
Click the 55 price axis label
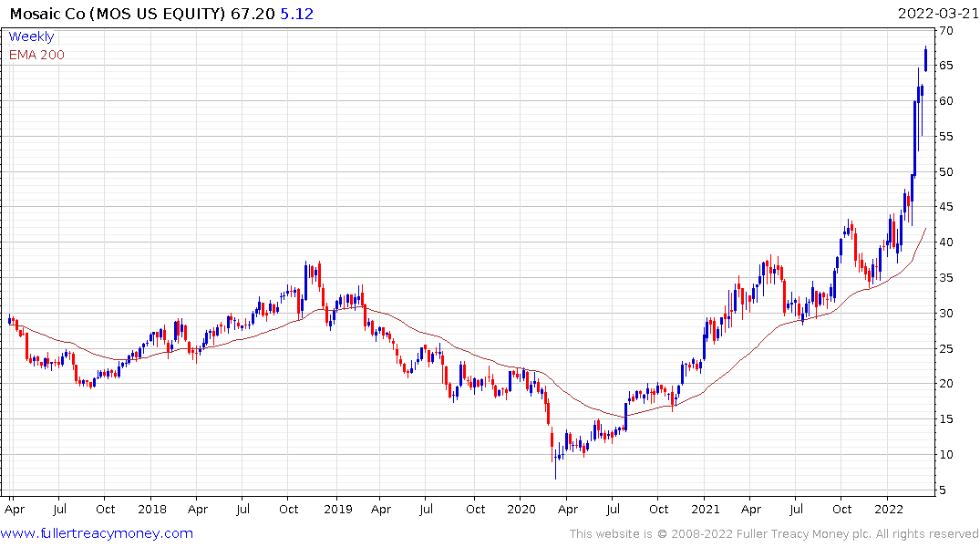946,136
